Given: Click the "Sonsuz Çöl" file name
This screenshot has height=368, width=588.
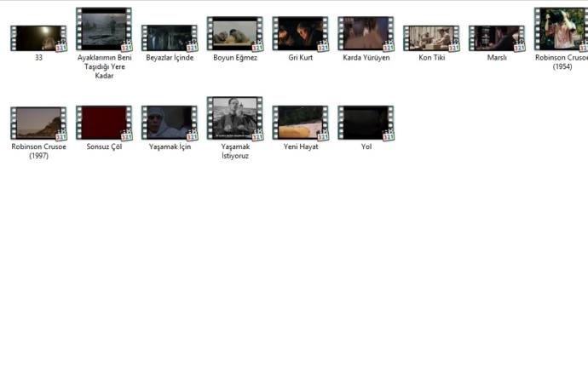Looking at the screenshot, I should tap(104, 147).
